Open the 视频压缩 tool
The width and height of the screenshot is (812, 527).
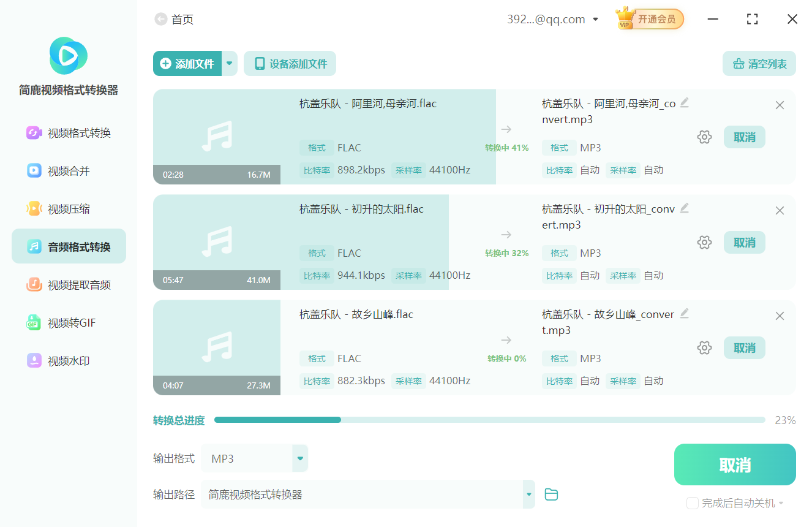(x=68, y=208)
